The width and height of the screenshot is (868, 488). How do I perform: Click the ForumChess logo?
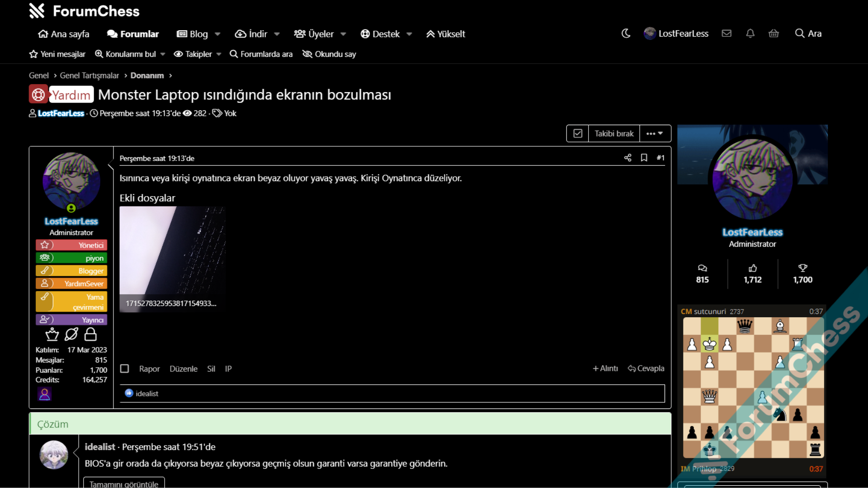[x=85, y=11]
